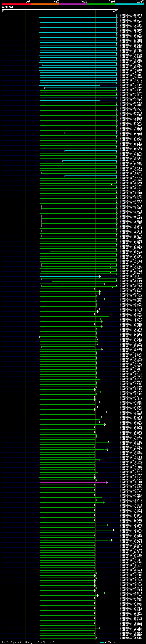Select the last hit UniRef100_B5ZSN8
The width and height of the screenshot is (146, 644).
131,638
